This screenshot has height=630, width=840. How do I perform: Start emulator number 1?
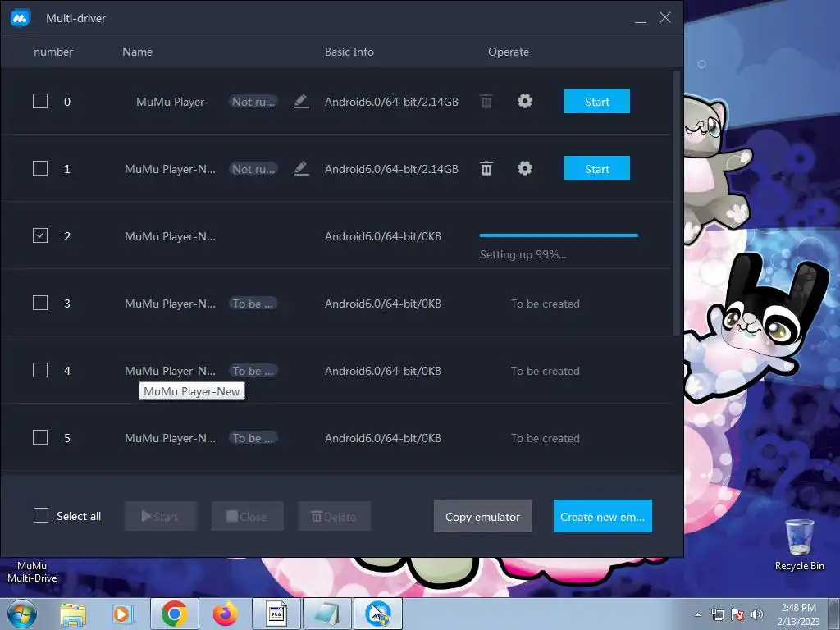coord(597,169)
